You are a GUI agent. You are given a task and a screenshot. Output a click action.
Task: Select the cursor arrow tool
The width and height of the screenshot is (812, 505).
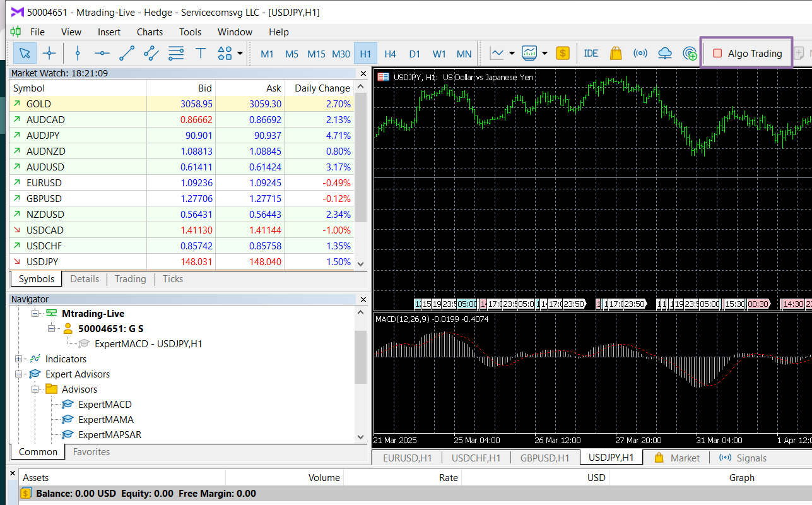[x=25, y=54]
